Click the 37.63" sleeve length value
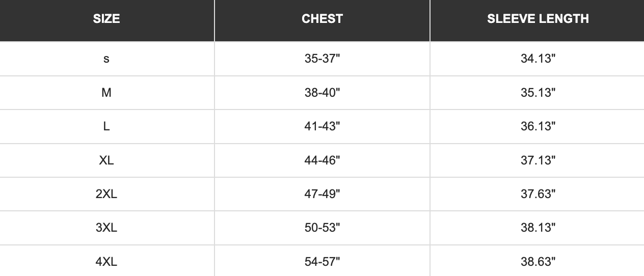This screenshot has width=644, height=276. pos(538,194)
